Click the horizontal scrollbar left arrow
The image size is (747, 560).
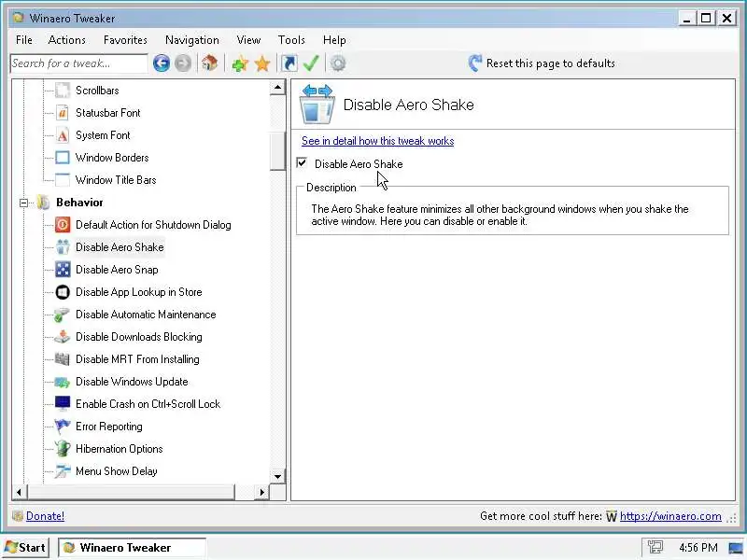click(19, 492)
